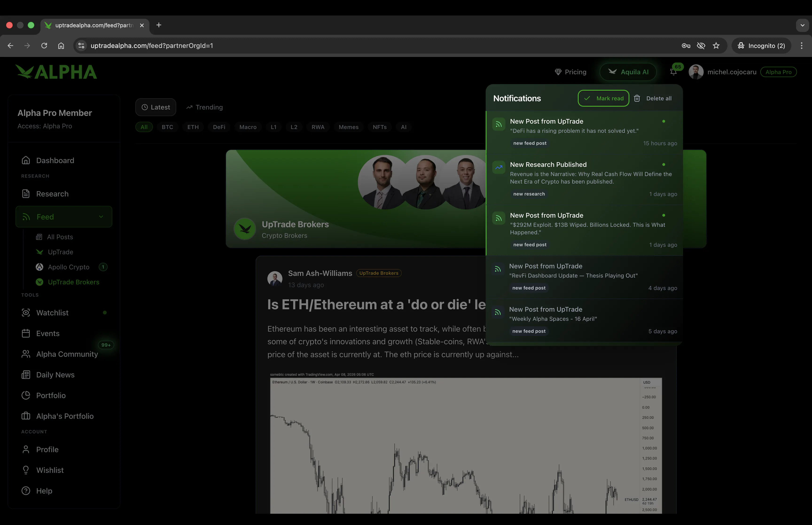
Task: Open Weekly Alpha Spaces - 16 April notification
Action: pos(584,321)
